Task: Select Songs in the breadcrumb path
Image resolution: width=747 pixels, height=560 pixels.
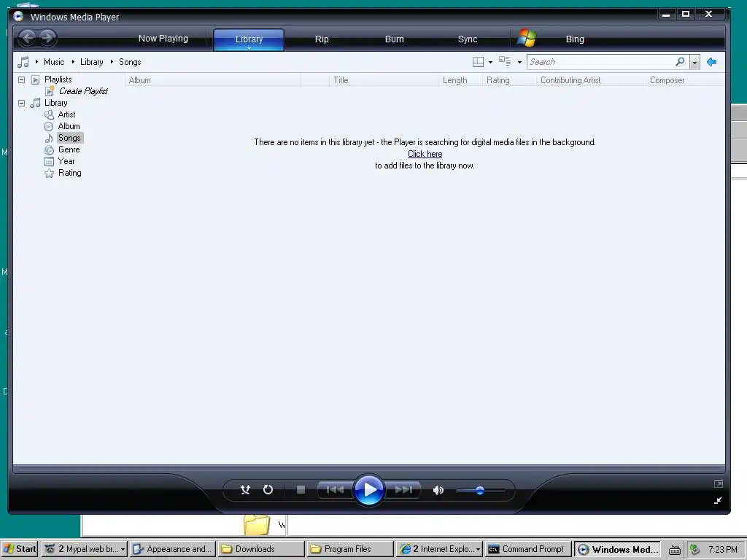Action: click(130, 62)
